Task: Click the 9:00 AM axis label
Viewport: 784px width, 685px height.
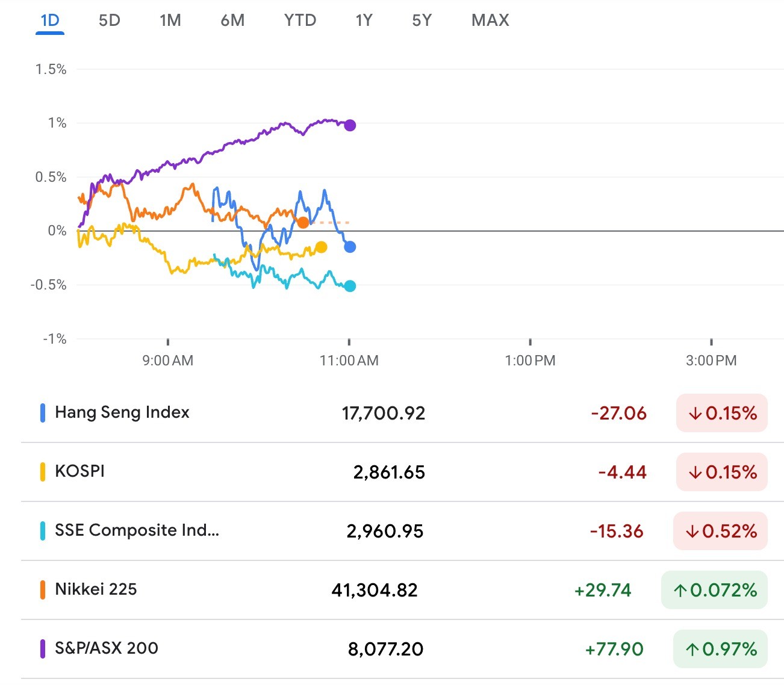Action: [168, 361]
